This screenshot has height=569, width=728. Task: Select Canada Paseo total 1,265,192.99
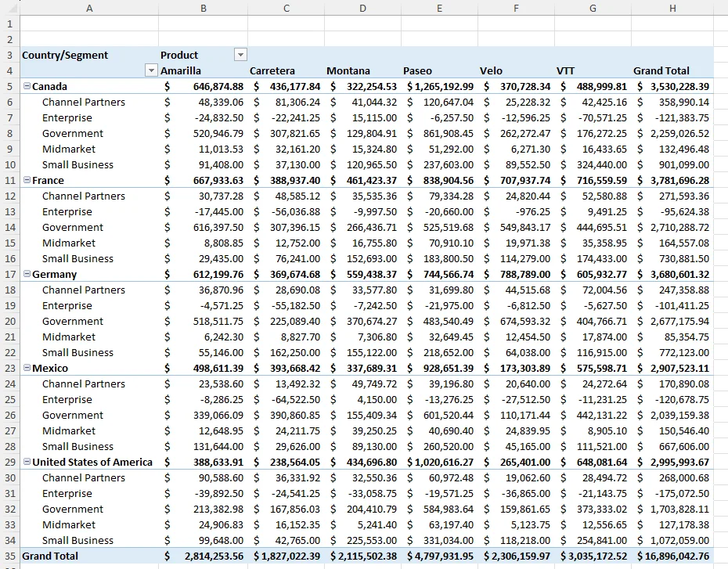point(439,86)
